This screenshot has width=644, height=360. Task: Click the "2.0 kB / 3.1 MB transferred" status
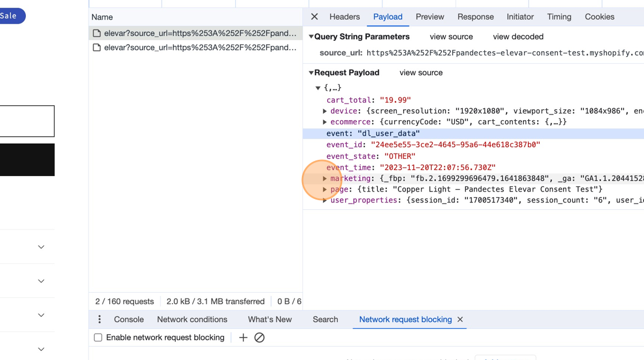(215, 301)
